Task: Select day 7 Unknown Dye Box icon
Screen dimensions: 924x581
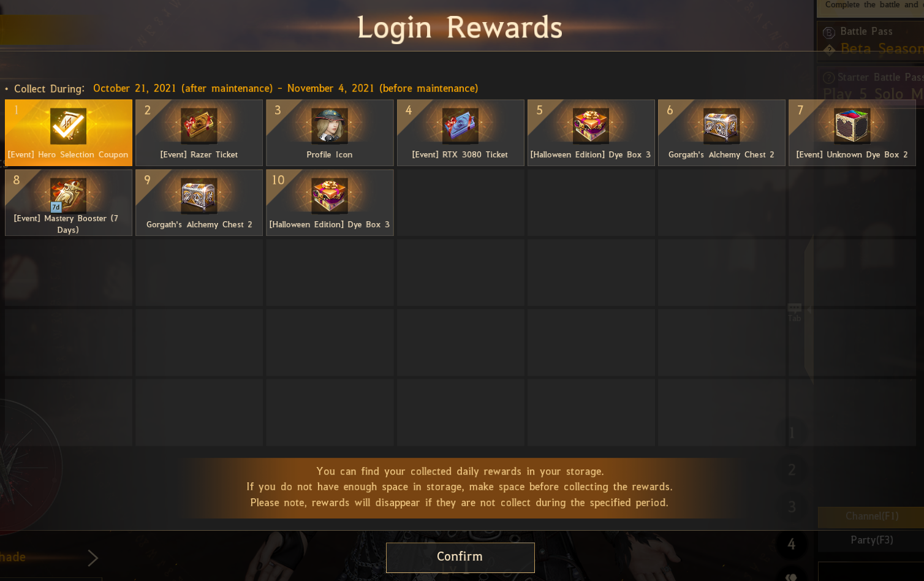Action: 852,126
